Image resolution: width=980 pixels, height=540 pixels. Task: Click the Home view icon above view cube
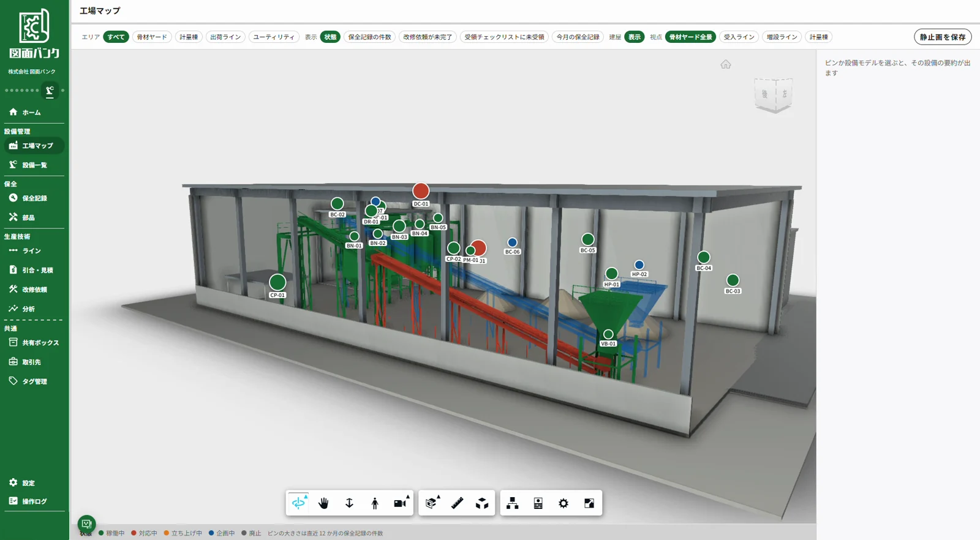click(726, 64)
